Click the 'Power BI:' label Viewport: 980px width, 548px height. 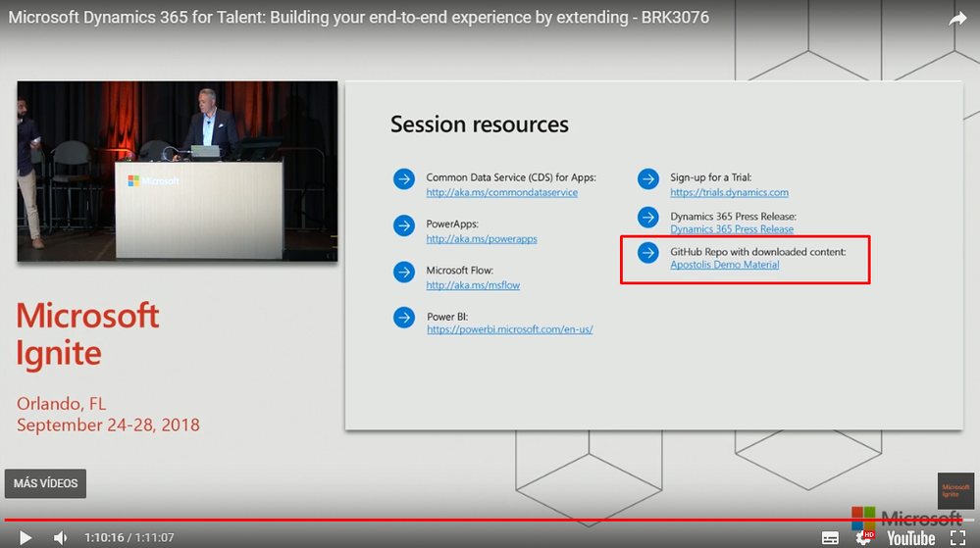pyautogui.click(x=447, y=317)
